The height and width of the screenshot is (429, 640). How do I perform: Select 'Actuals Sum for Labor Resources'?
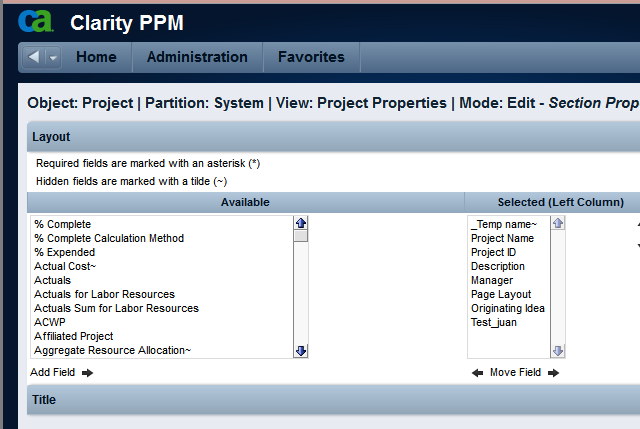116,308
